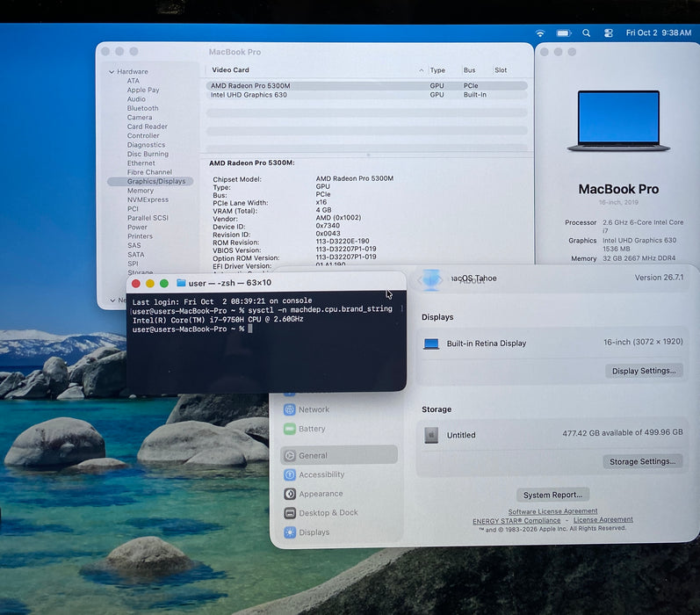This screenshot has height=615, width=700.
Task: Click Device ID value 0x7340
Action: point(328,226)
